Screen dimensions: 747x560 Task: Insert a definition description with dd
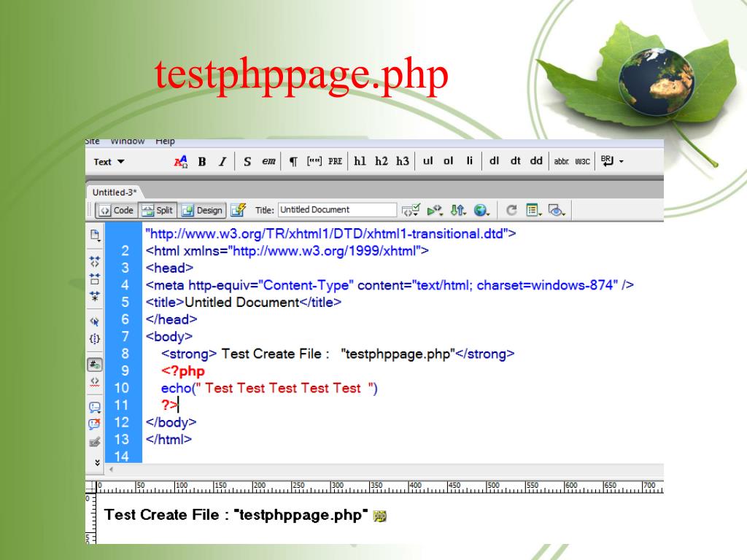pyautogui.click(x=536, y=161)
